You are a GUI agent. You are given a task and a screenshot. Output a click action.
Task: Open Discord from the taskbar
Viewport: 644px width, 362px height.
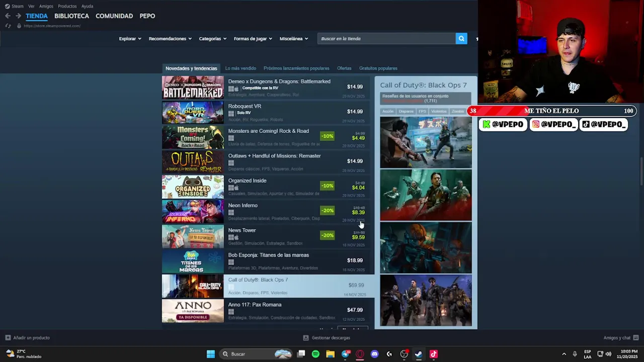tap(374, 354)
